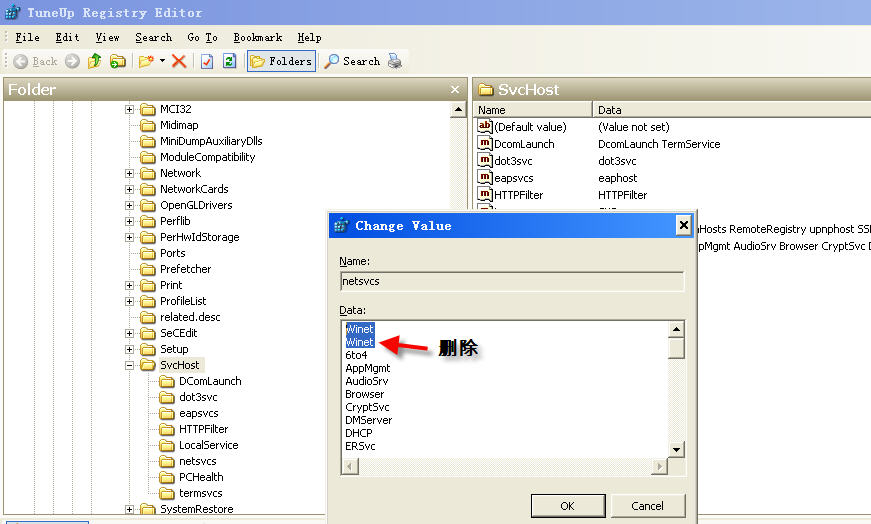The image size is (871, 524).
Task: Select the dot3svc subfolder icon
Action: point(167,397)
